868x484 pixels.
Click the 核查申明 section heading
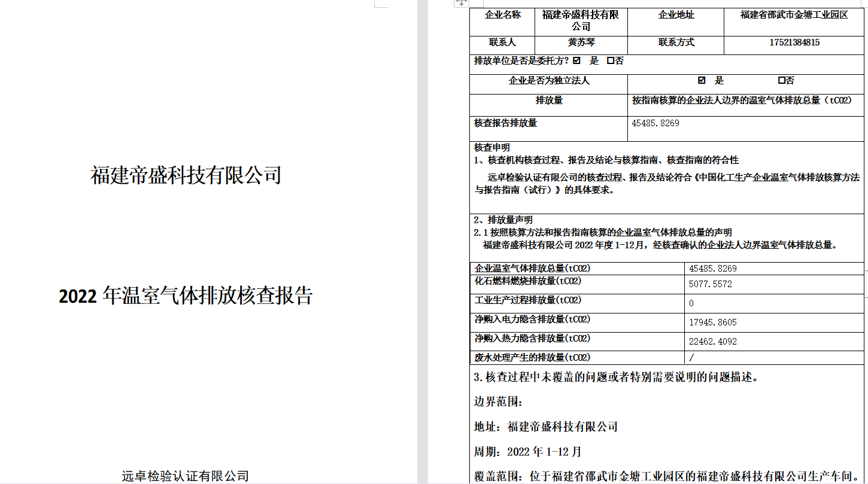(x=492, y=148)
